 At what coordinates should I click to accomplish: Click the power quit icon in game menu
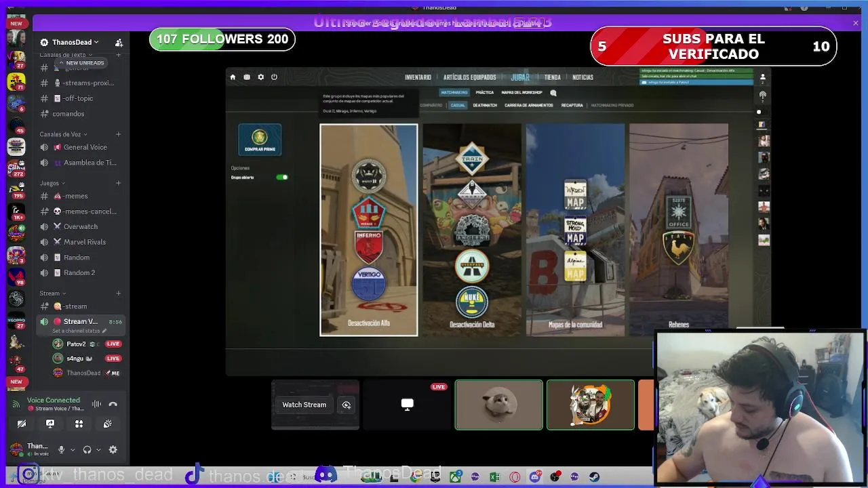coord(274,77)
